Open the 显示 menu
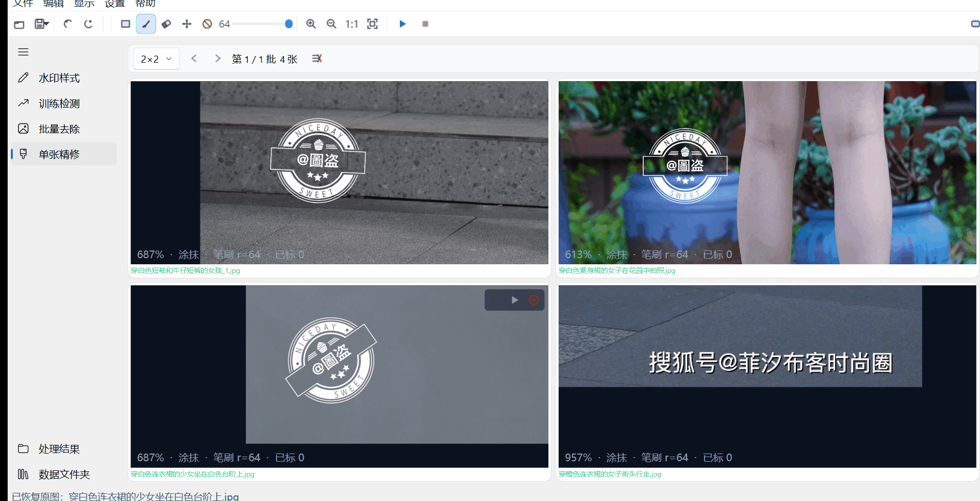 pyautogui.click(x=84, y=4)
